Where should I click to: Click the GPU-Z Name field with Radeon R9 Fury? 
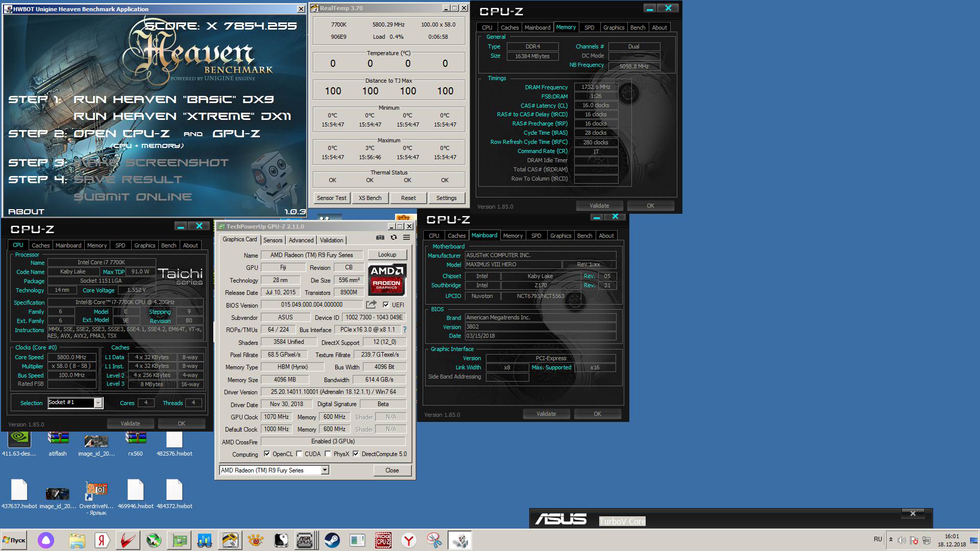(x=312, y=255)
